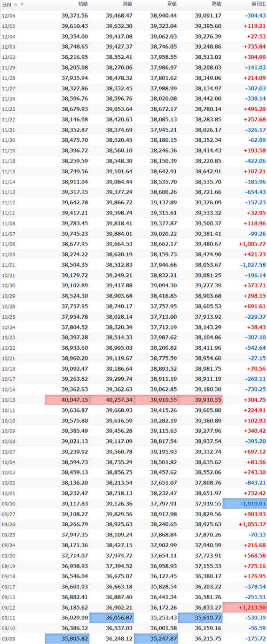Image resolution: width=267 pixels, height=644 pixels.
Task: Click the red highlighted +1,213.50 cell
Action: click(x=245, y=608)
